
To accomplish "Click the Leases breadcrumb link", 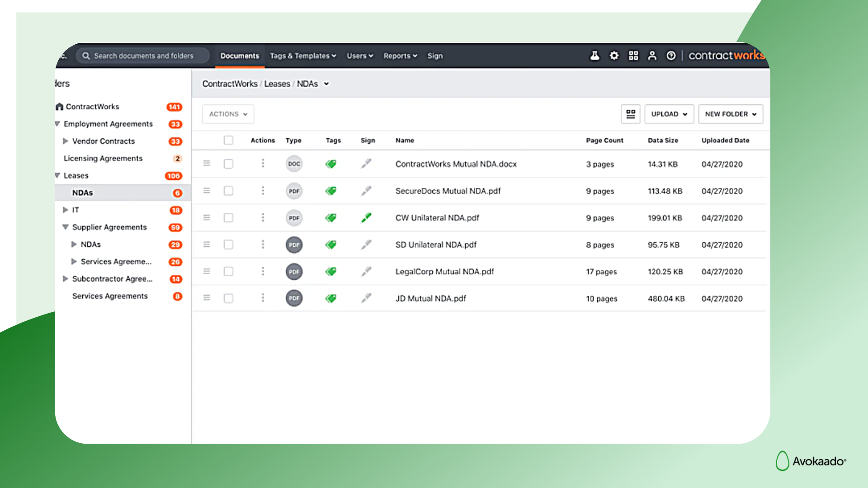I will [x=277, y=84].
